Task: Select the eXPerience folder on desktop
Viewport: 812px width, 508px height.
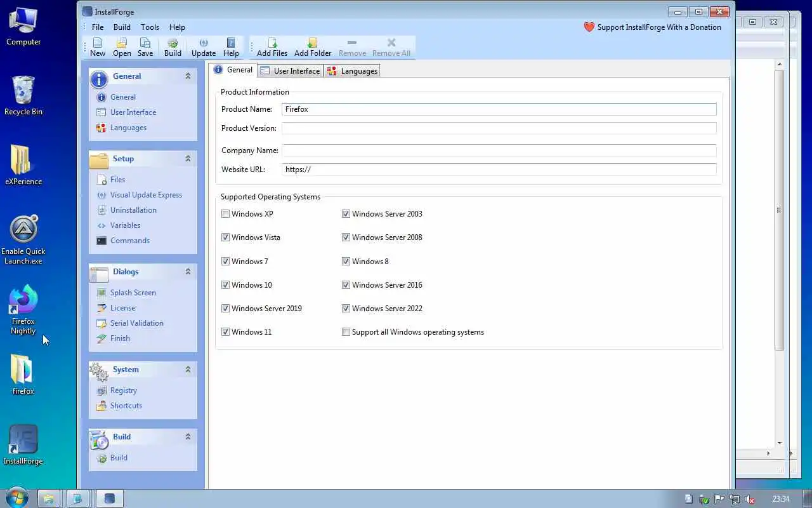Action: pos(23,165)
